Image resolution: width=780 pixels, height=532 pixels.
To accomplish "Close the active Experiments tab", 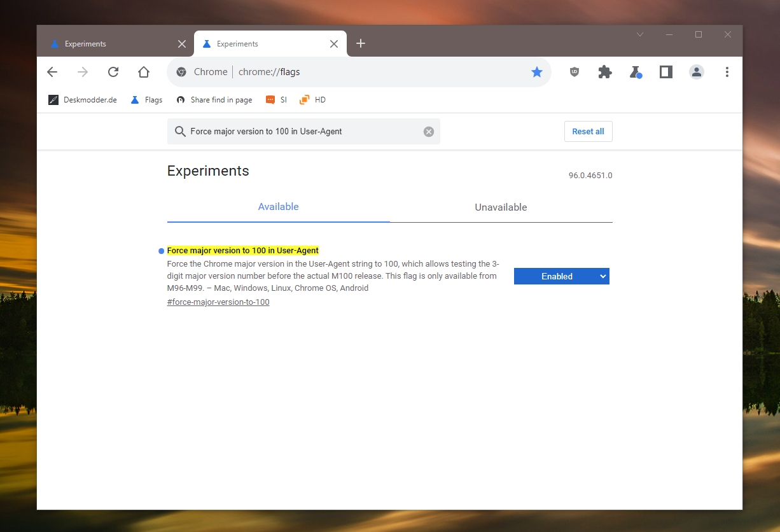I will pos(334,44).
